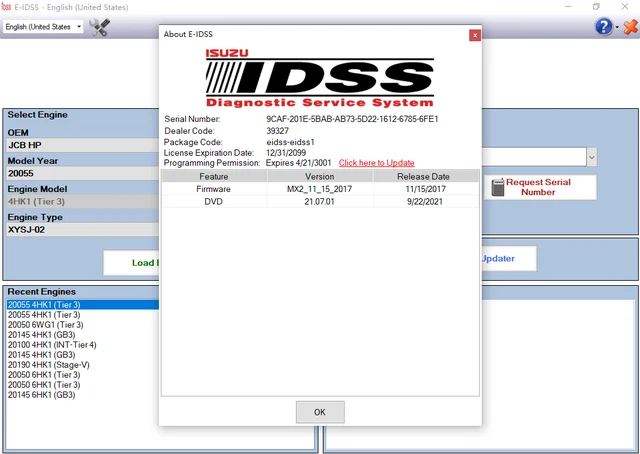This screenshot has width=640, height=454.
Task: Select highlighted recent engine 20055 4HK1 (Tier 3)
Action: (83, 305)
